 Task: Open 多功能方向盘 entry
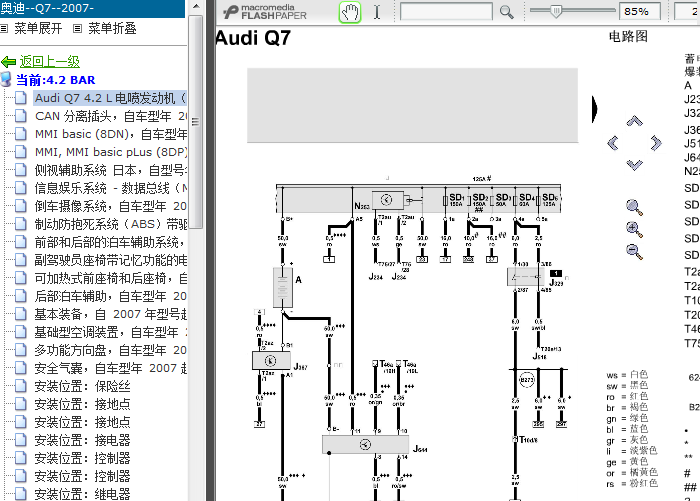(x=111, y=350)
